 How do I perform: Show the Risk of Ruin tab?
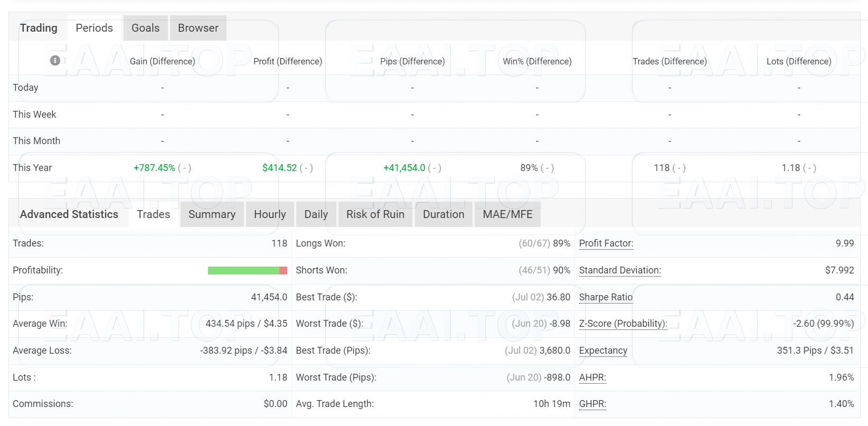point(375,214)
